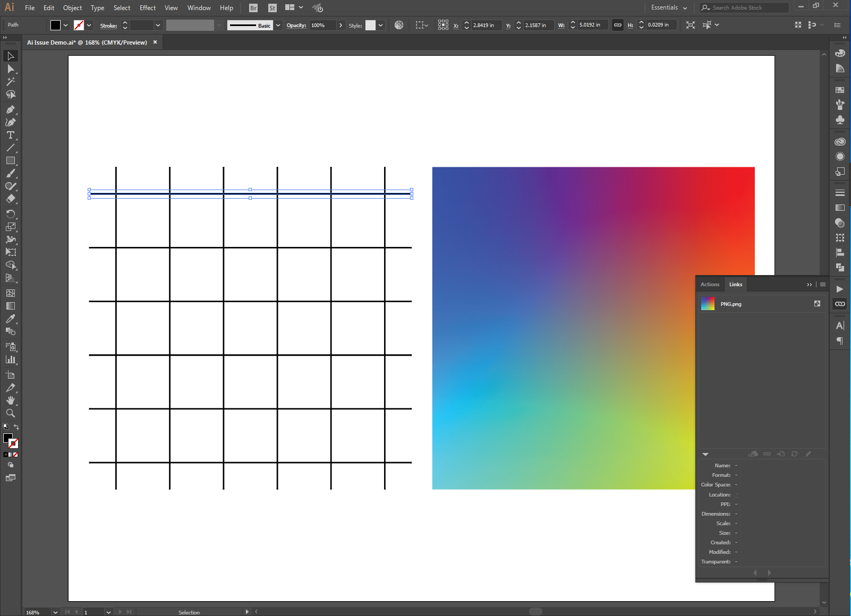Select the Eyedropper tool
This screenshot has height=616, width=851.
click(11, 319)
